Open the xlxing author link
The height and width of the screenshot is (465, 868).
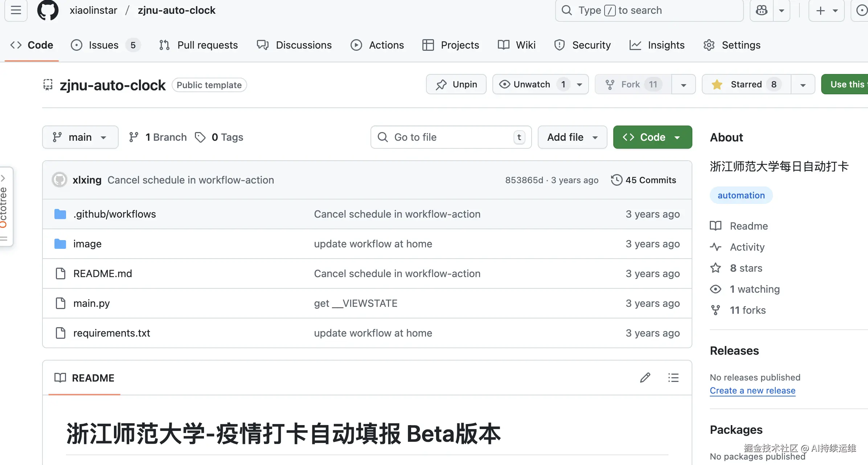(87, 180)
